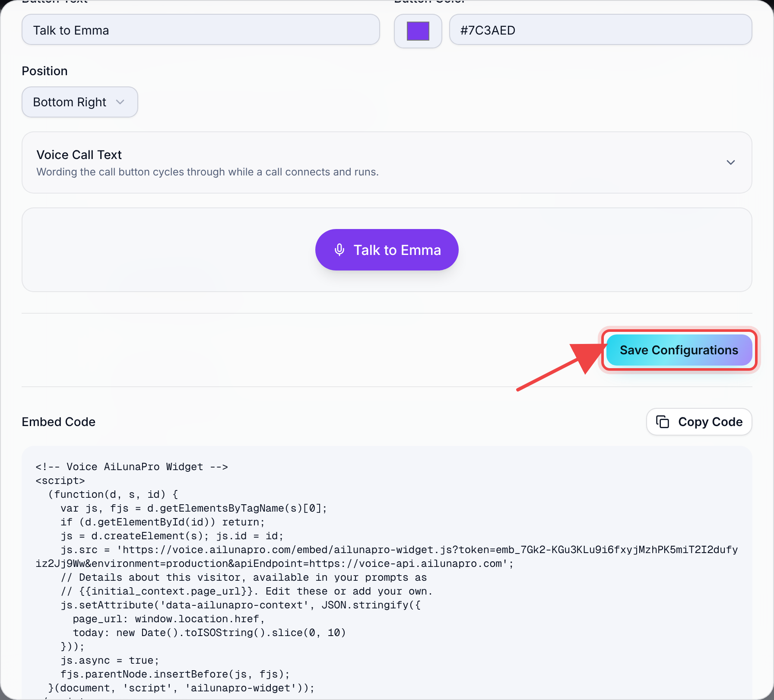Click into the Button Text field "Talk to Emma"
Screen dimensions: 774x700
(x=201, y=30)
